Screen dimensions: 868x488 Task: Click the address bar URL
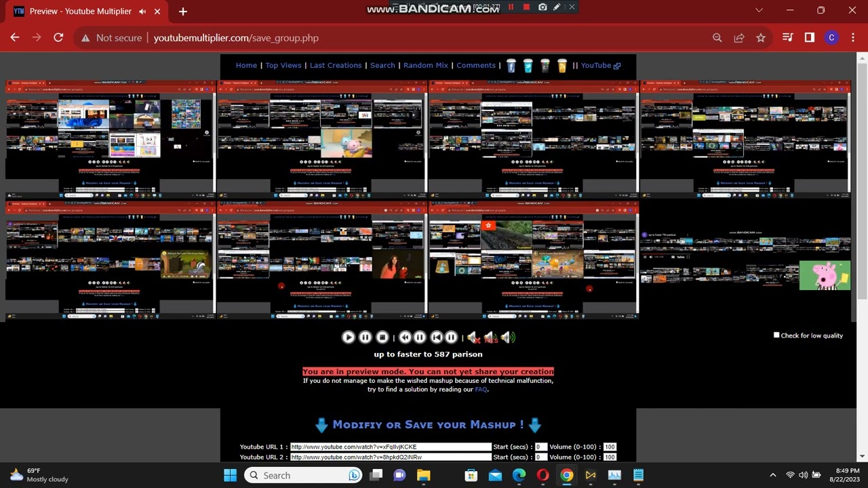(236, 38)
